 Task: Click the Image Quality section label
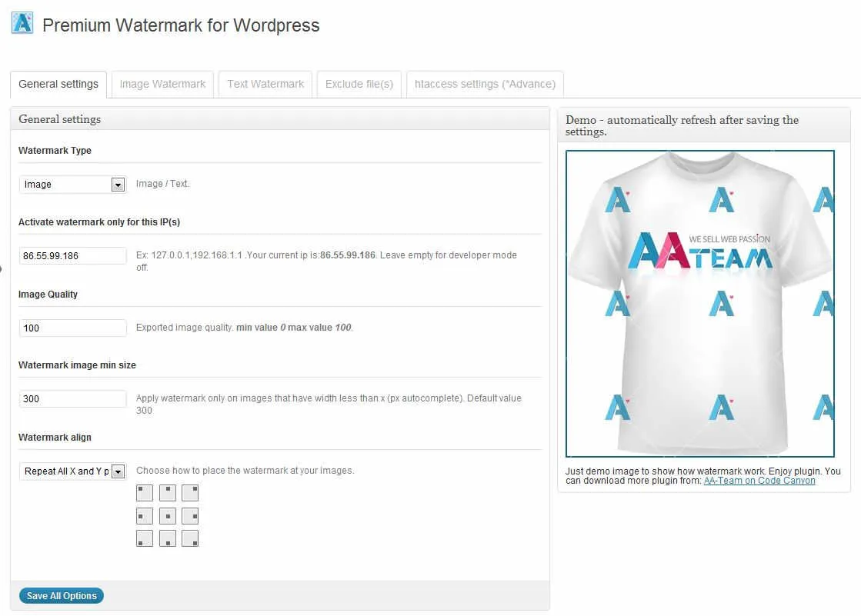48,295
